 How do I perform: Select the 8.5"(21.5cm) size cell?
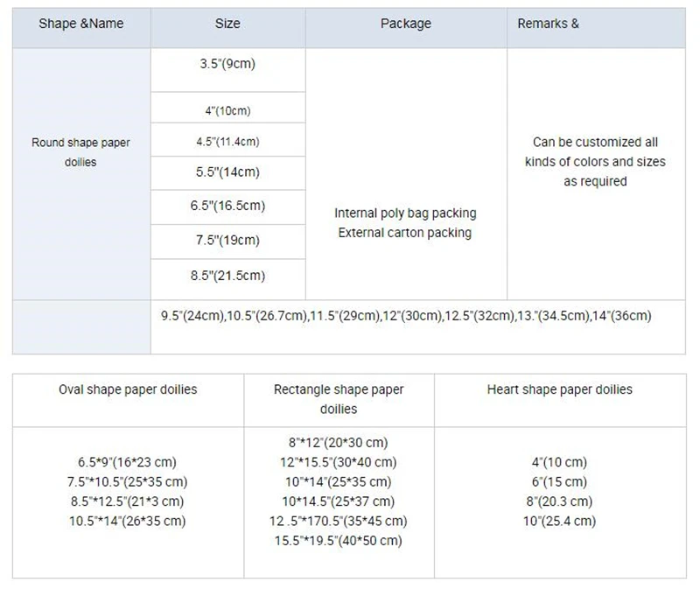tap(227, 276)
